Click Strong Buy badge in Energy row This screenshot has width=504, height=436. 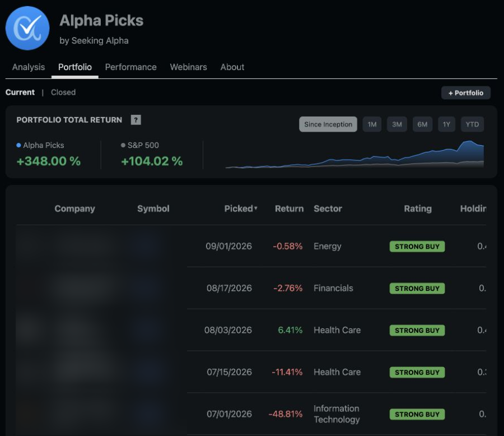coord(417,247)
